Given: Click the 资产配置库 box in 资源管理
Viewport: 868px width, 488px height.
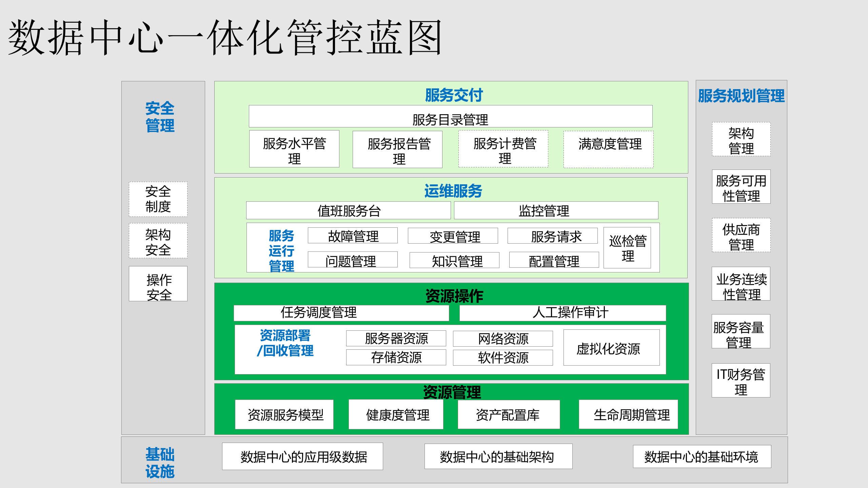Looking at the screenshot, I should pyautogui.click(x=508, y=414).
